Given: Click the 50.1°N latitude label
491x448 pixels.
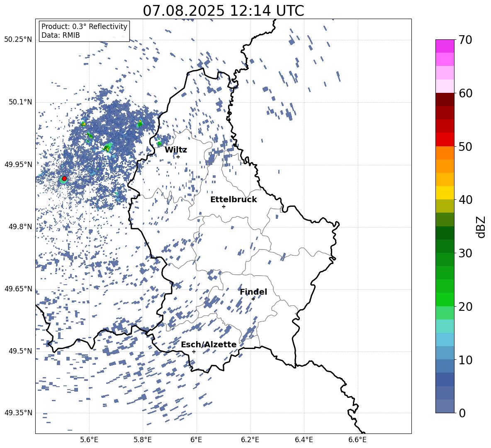Looking at the screenshot, I should (20, 102).
